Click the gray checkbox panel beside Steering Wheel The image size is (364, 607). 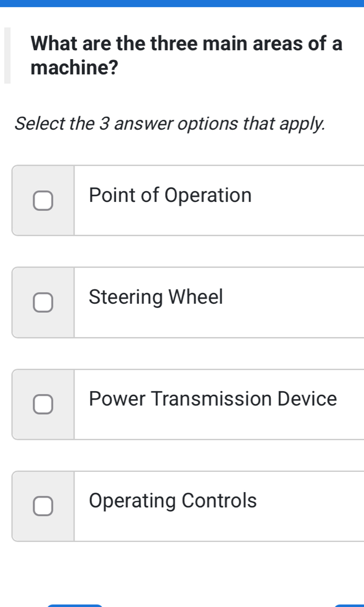(44, 302)
